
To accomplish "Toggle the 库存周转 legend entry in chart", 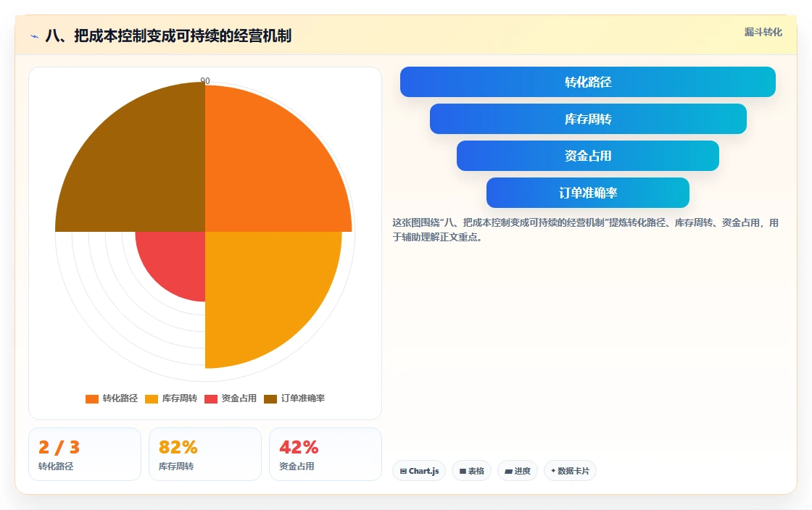I will pyautogui.click(x=171, y=398).
